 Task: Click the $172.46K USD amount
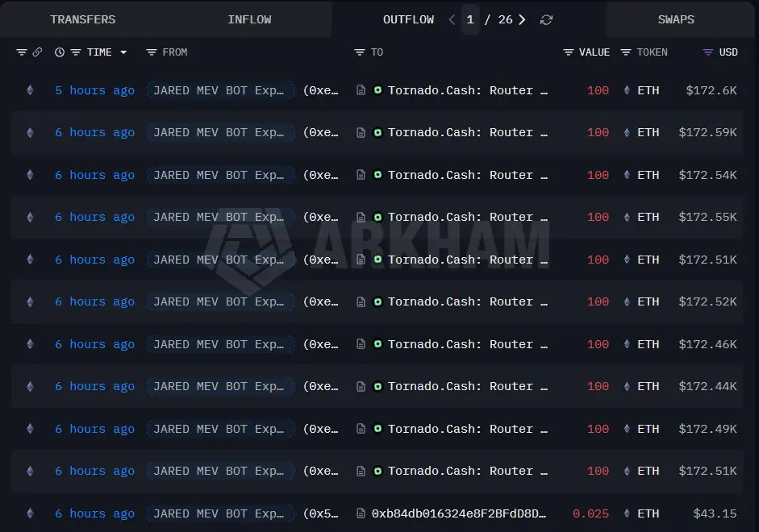click(x=707, y=344)
